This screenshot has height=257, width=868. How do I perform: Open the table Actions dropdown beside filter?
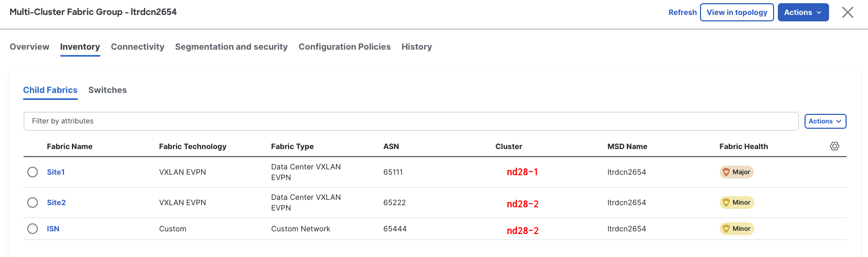tap(825, 121)
